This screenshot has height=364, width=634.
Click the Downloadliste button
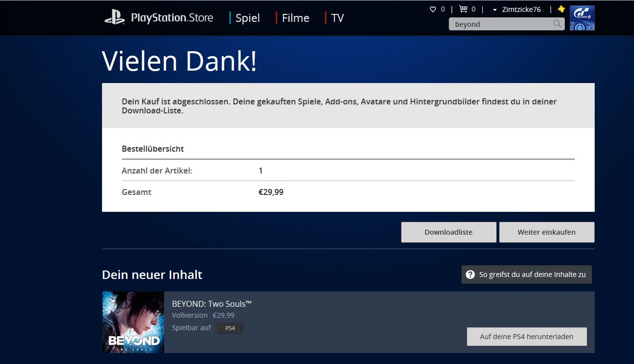[x=449, y=232]
